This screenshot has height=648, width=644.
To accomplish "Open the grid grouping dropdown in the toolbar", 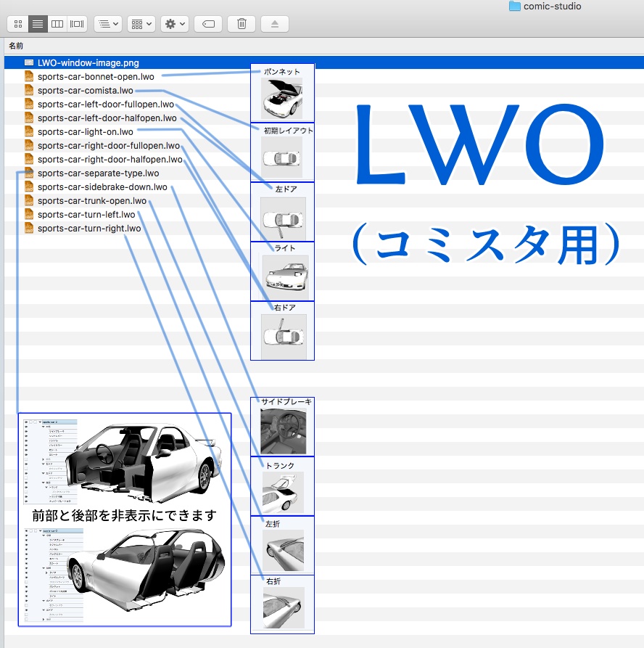I will coord(141,24).
